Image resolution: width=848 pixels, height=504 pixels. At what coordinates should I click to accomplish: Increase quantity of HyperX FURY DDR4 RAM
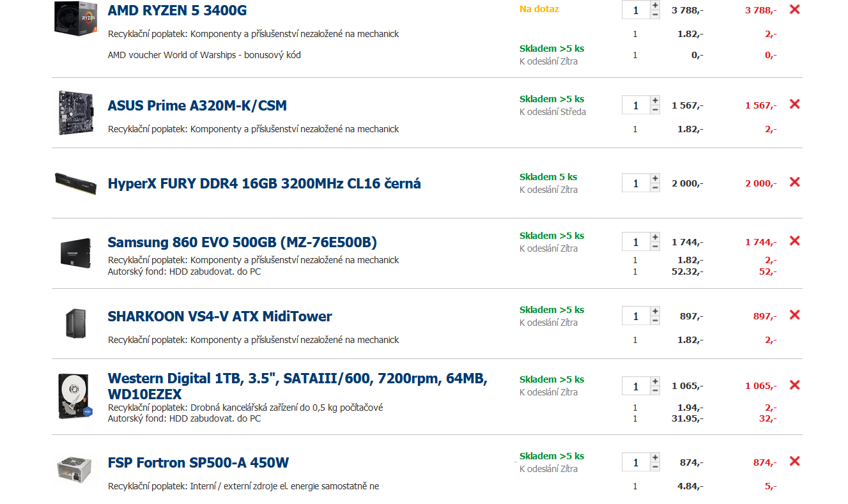655,179
